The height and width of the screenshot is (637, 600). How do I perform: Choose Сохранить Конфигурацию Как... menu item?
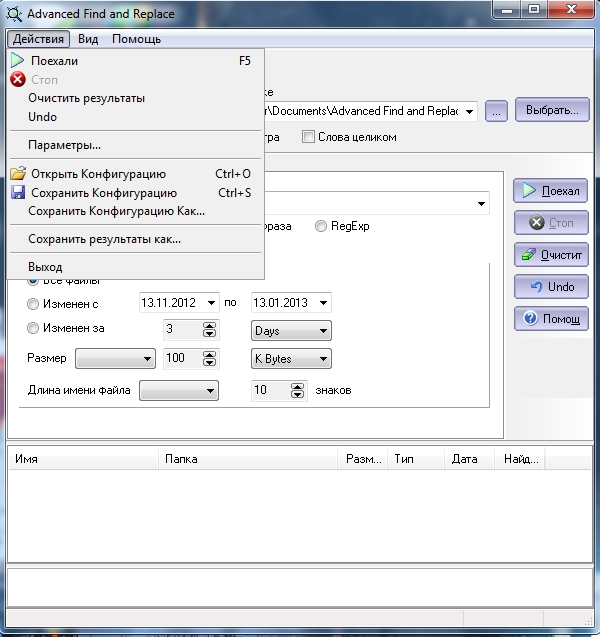(136, 211)
